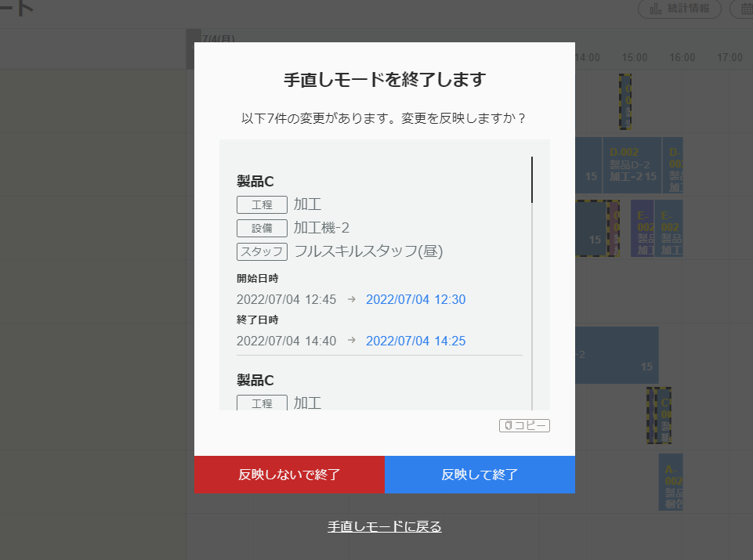
Task: Click the 16:00 time header in the Gantt chart
Action: pos(682,58)
